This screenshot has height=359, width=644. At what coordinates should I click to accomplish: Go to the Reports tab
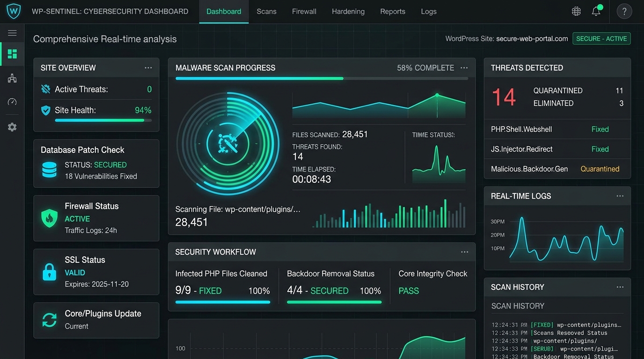click(393, 11)
